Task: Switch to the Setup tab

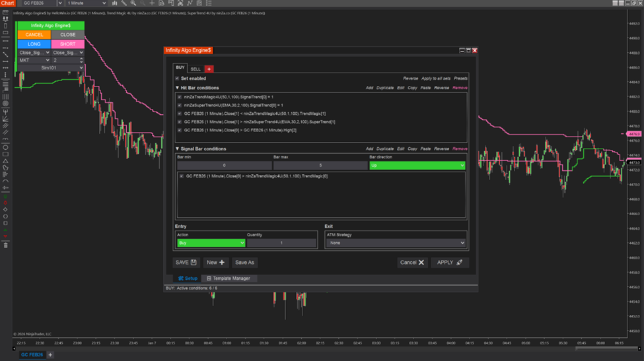Action: [188, 278]
